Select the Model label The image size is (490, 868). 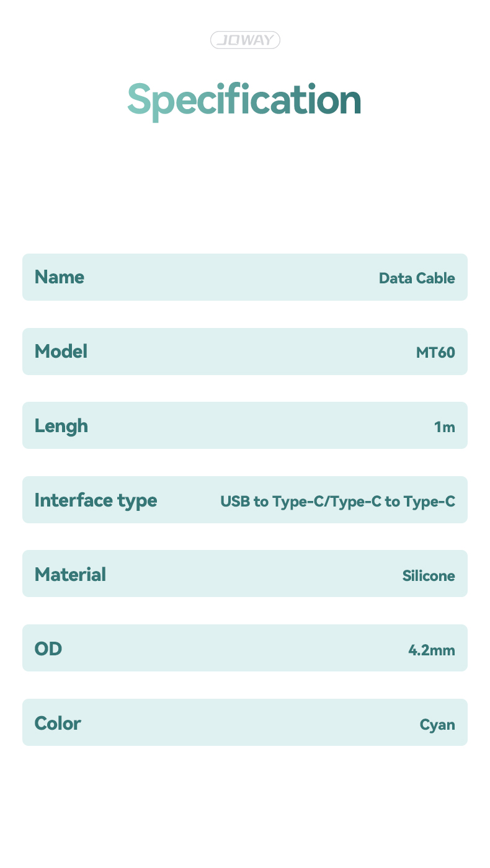click(61, 352)
